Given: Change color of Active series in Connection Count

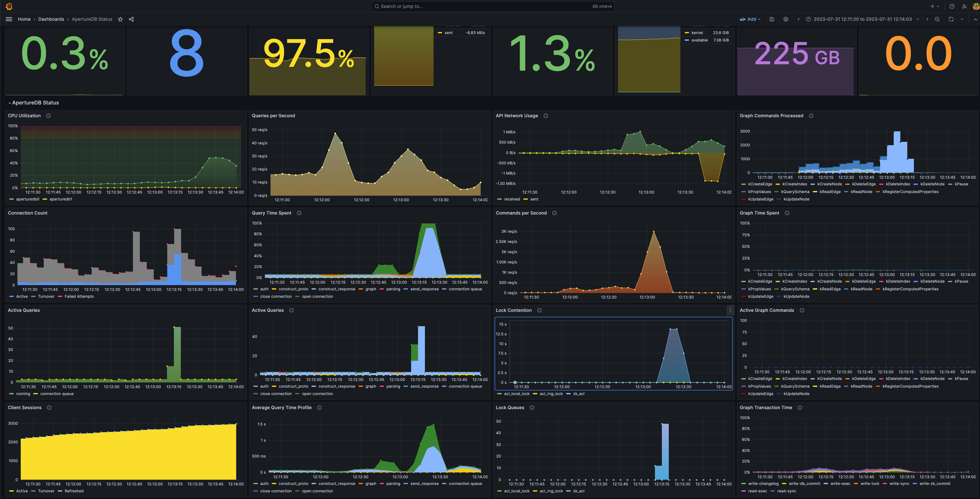Looking at the screenshot, I should click(11, 297).
